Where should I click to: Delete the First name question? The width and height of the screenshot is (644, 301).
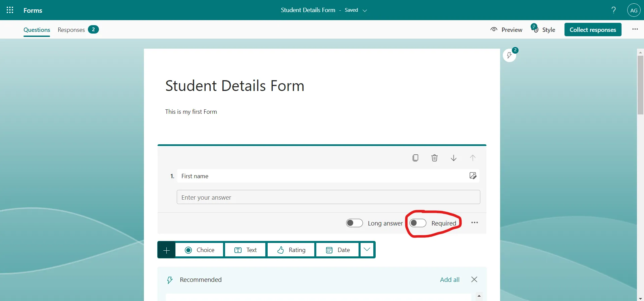pyautogui.click(x=434, y=158)
